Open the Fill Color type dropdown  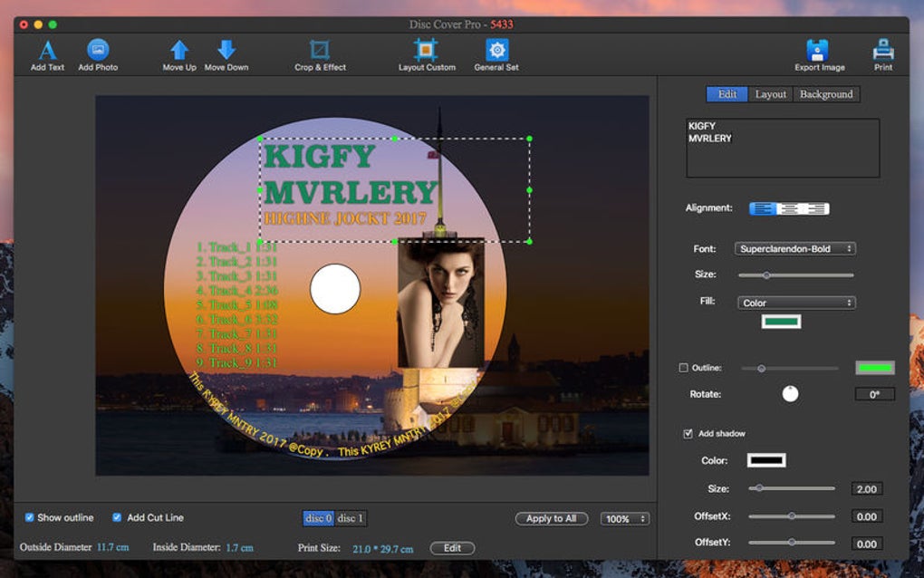click(796, 303)
